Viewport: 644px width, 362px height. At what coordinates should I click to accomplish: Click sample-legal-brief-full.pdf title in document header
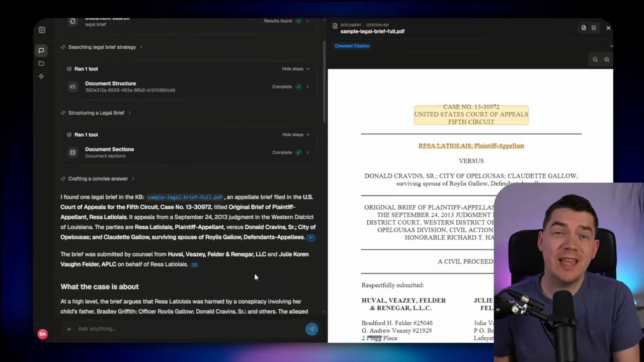372,31
